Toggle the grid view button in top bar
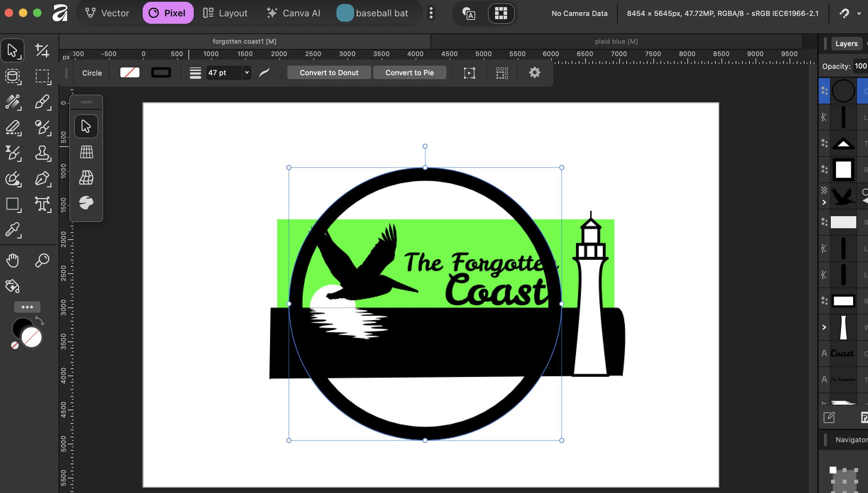868x493 pixels. (x=501, y=13)
